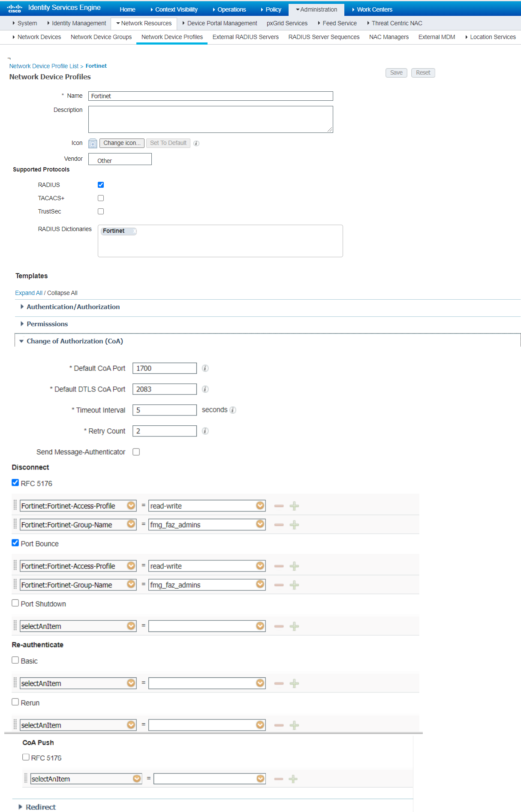Viewport: 521px width, 812px height.
Task: Show info for Retry Count
Action: (x=205, y=431)
